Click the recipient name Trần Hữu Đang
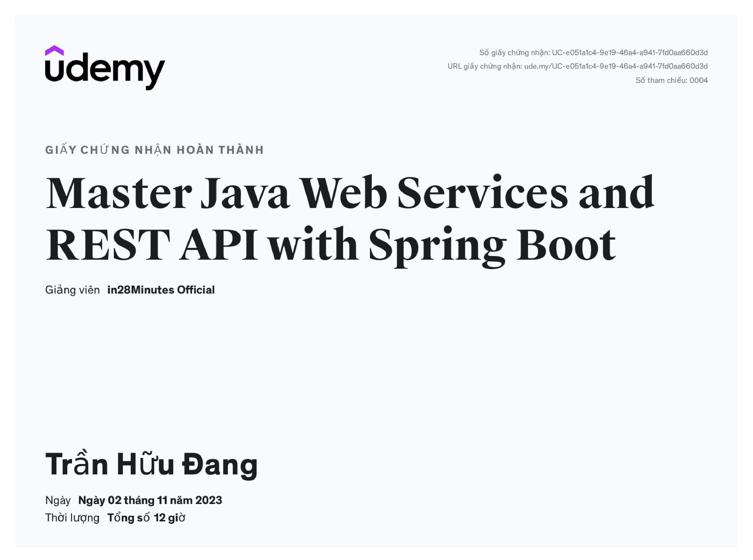The image size is (753, 560). click(x=151, y=464)
